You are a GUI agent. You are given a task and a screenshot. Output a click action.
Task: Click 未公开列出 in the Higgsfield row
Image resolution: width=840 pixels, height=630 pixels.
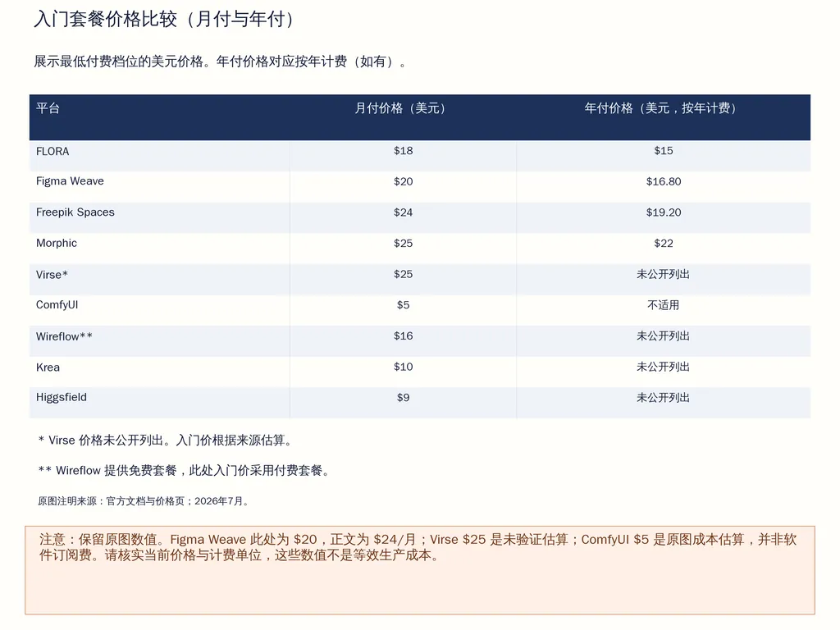[663, 398]
